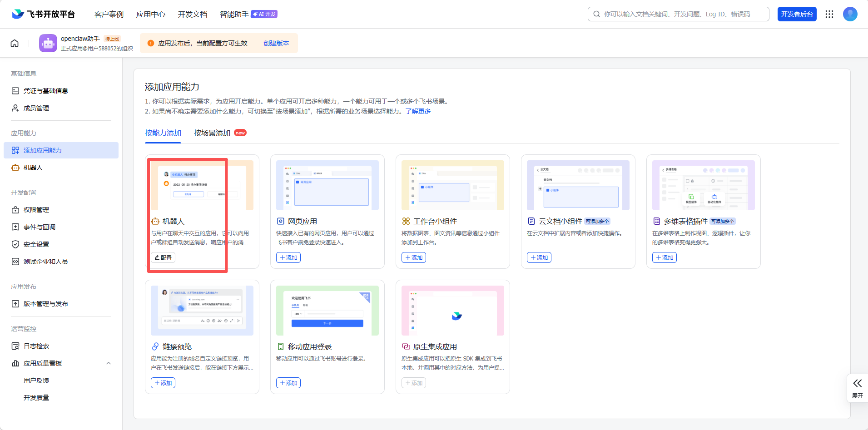868x430 pixels.
Task: Click the 可添加多个 tag on 多维表格插件
Action: coord(723,222)
